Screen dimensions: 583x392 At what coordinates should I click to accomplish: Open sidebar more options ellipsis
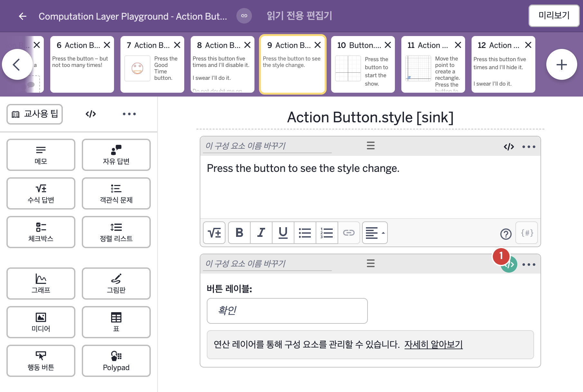pyautogui.click(x=129, y=114)
